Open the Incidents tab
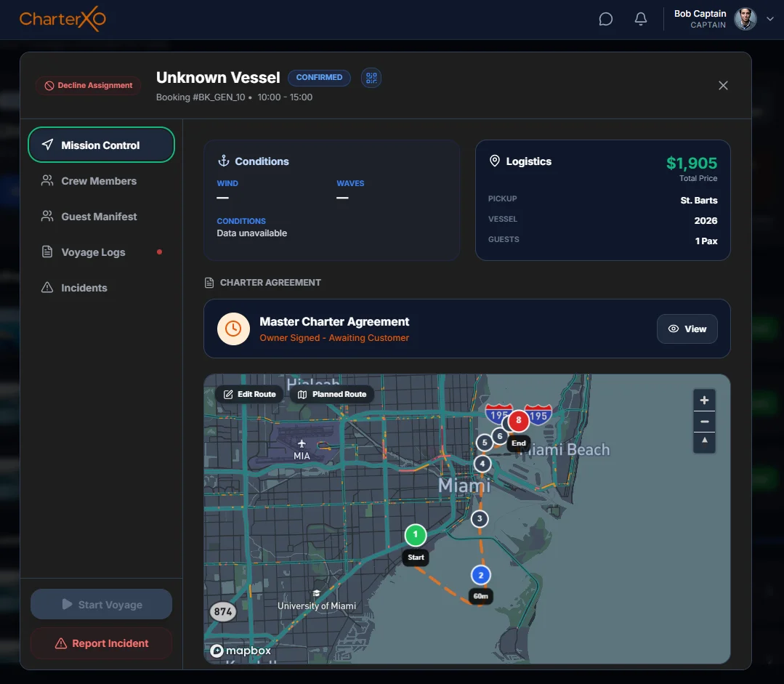 [101, 288]
